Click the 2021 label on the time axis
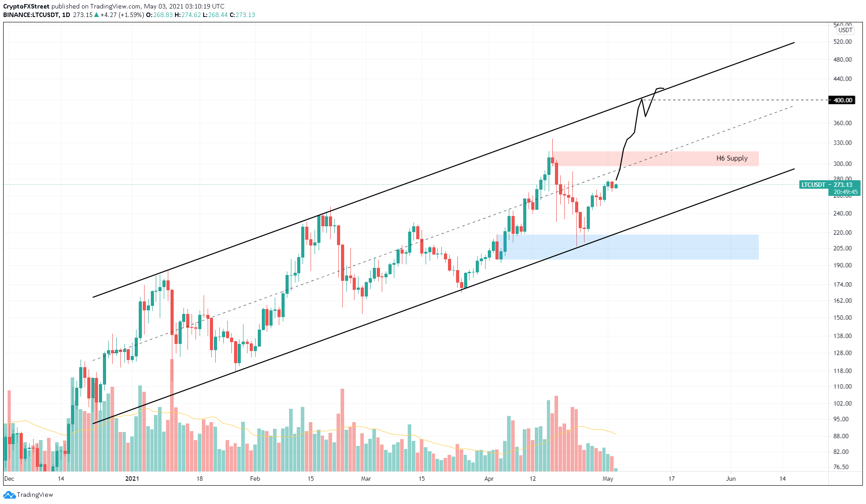The height and width of the screenshot is (504, 866). tap(132, 479)
